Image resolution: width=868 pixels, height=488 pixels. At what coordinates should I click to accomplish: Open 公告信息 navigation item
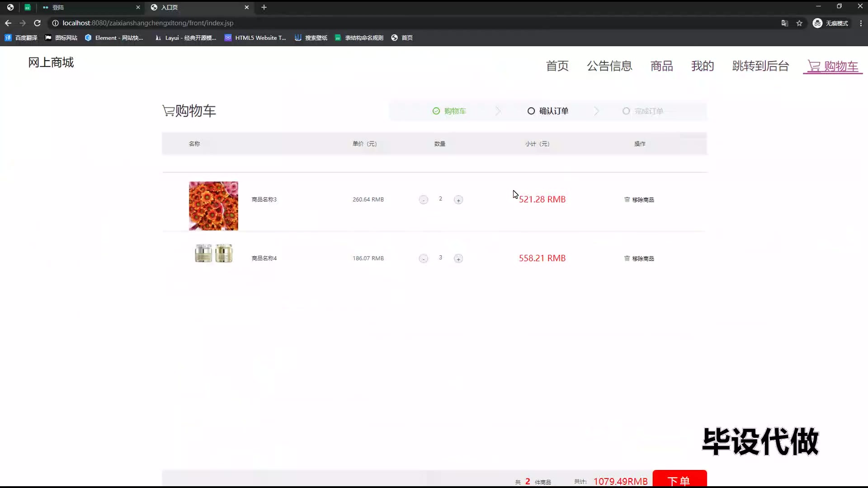[x=609, y=66]
